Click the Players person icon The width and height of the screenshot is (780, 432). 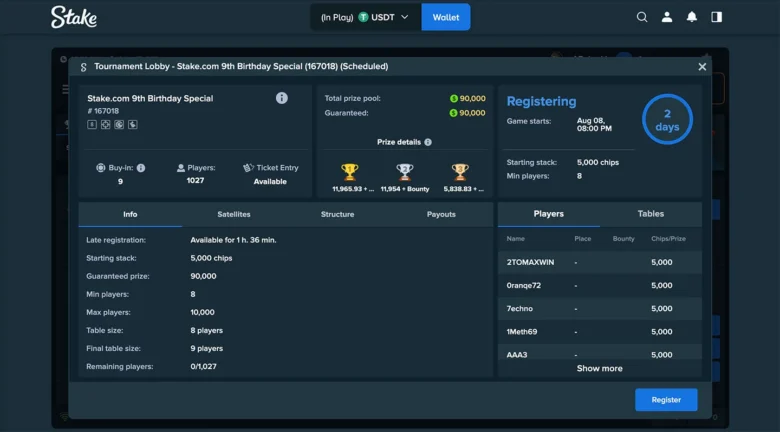(181, 168)
